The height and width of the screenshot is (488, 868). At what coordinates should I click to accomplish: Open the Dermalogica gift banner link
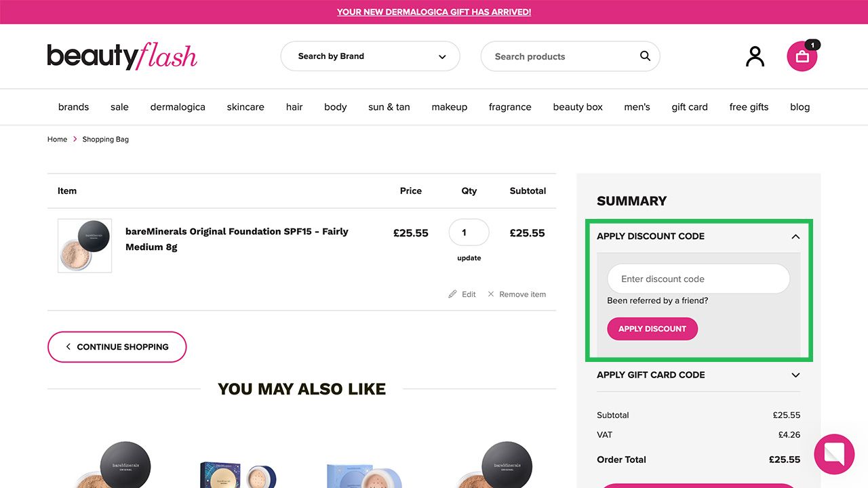[x=433, y=12]
